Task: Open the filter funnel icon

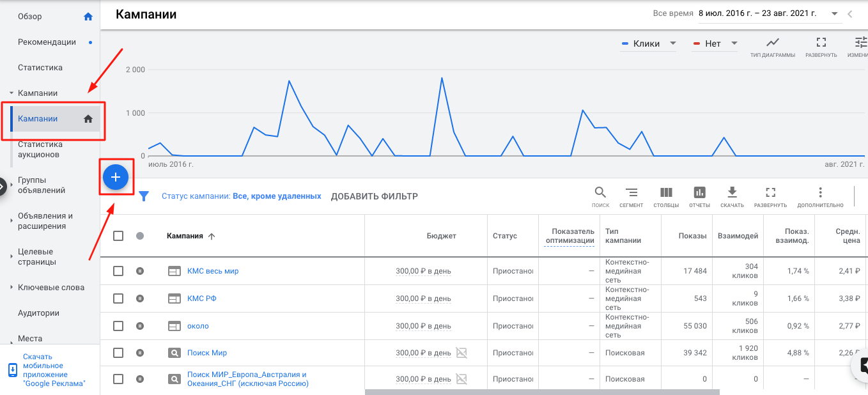Action: [x=144, y=196]
